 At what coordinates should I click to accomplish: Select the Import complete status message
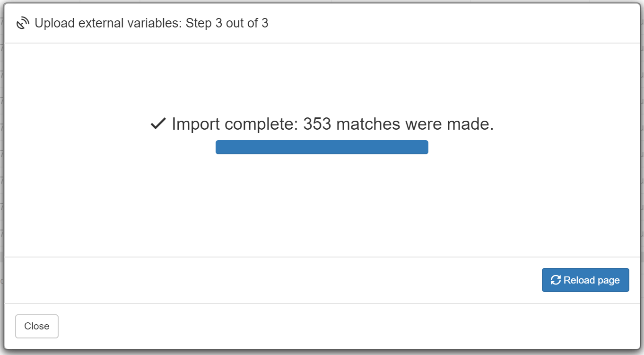point(322,124)
